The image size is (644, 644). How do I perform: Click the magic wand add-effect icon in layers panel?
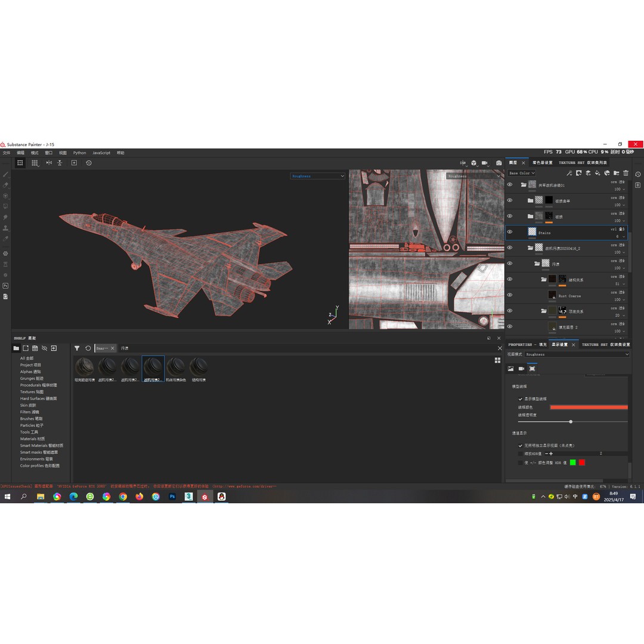click(x=569, y=174)
